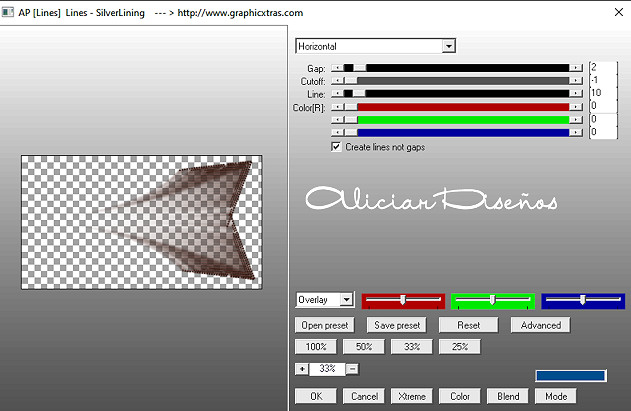
Task: Toggle Create lines not gaps checkbox
Action: pos(336,146)
